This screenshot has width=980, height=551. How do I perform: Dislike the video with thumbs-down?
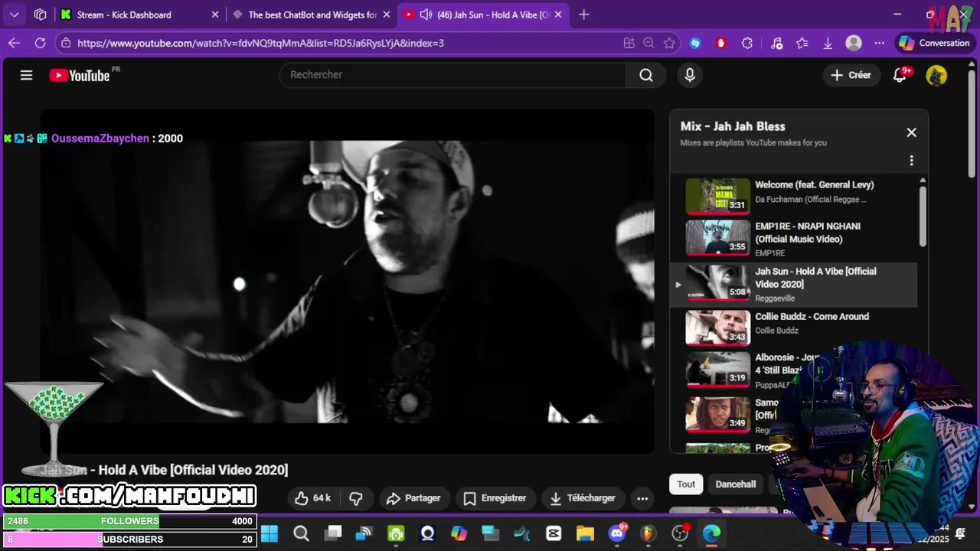356,498
